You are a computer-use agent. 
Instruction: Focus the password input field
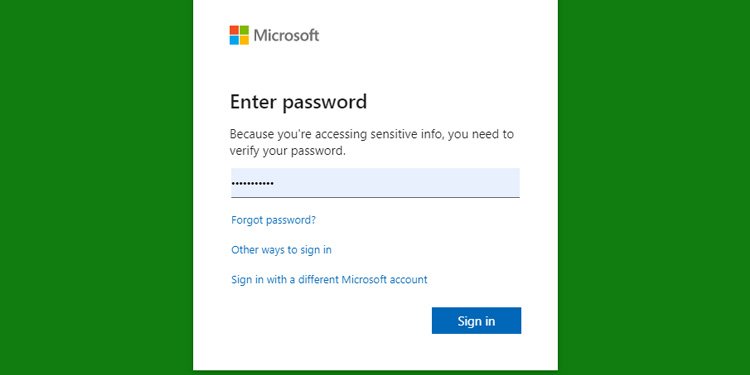pyautogui.click(x=375, y=183)
